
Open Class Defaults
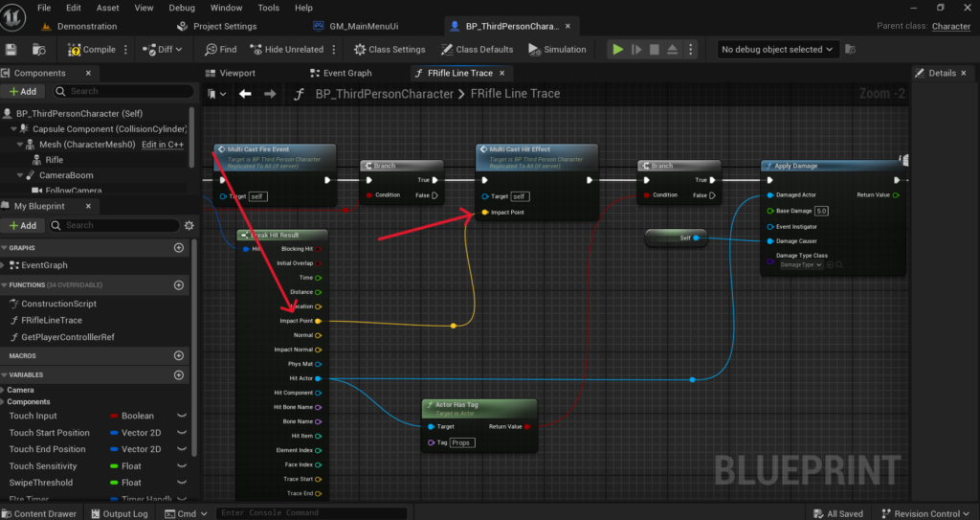(x=477, y=50)
